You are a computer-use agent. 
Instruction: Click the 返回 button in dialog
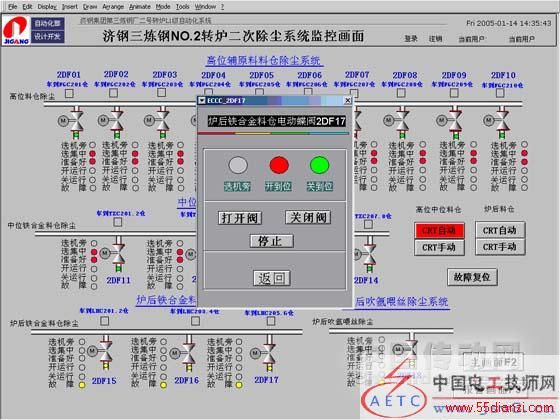pos(271,278)
